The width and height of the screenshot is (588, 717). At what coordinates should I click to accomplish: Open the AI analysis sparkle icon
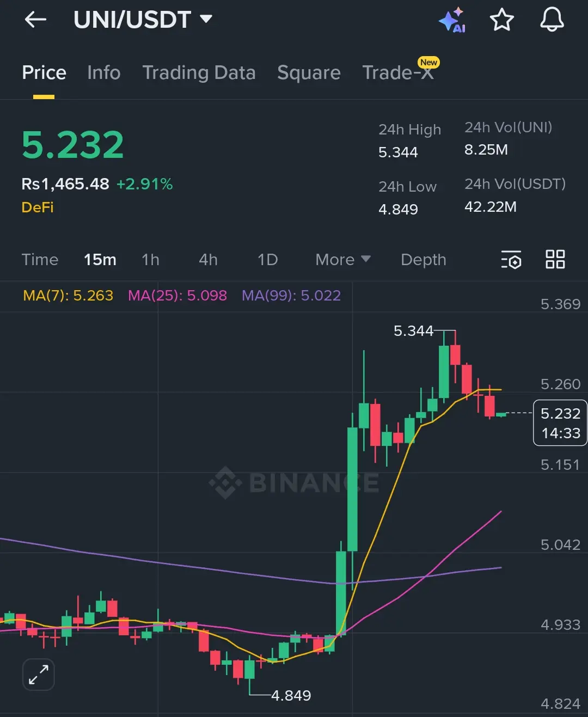(x=452, y=20)
